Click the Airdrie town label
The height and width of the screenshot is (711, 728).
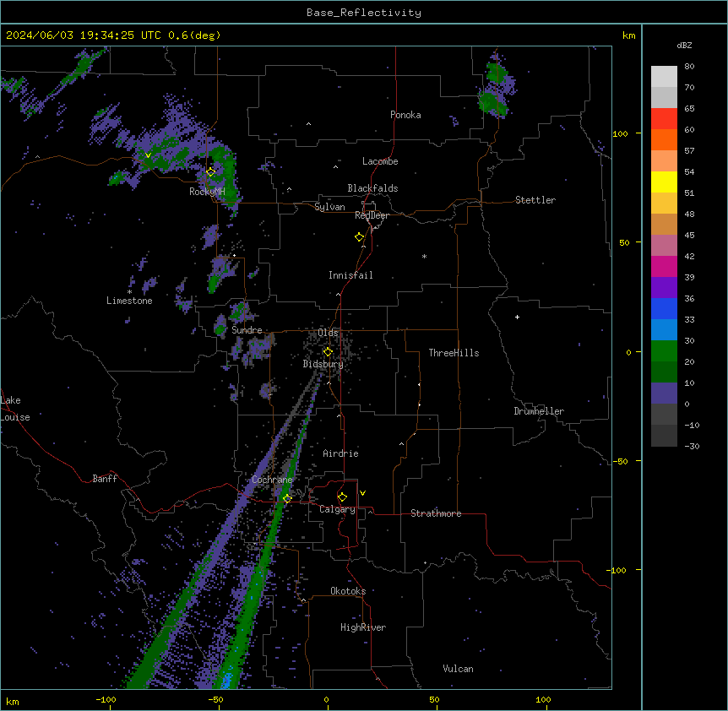coord(341,453)
